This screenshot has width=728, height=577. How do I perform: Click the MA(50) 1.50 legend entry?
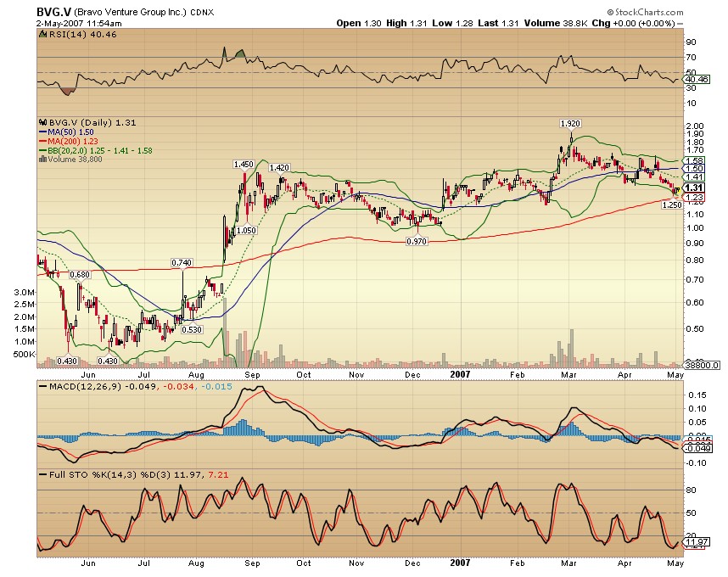coord(66,132)
